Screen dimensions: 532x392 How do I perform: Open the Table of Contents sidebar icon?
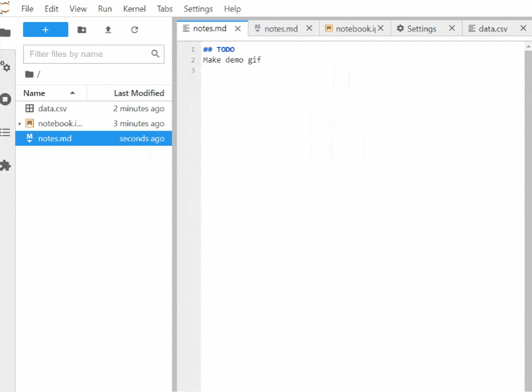(x=5, y=133)
